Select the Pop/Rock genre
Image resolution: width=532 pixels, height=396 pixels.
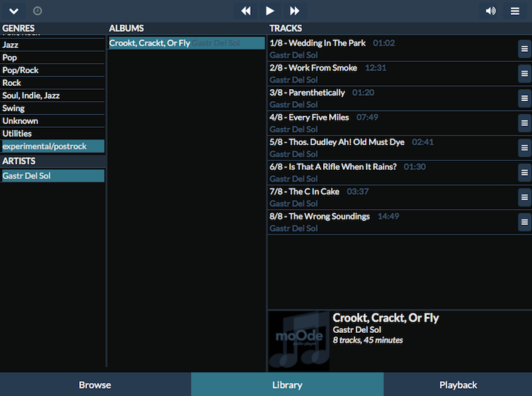53,70
